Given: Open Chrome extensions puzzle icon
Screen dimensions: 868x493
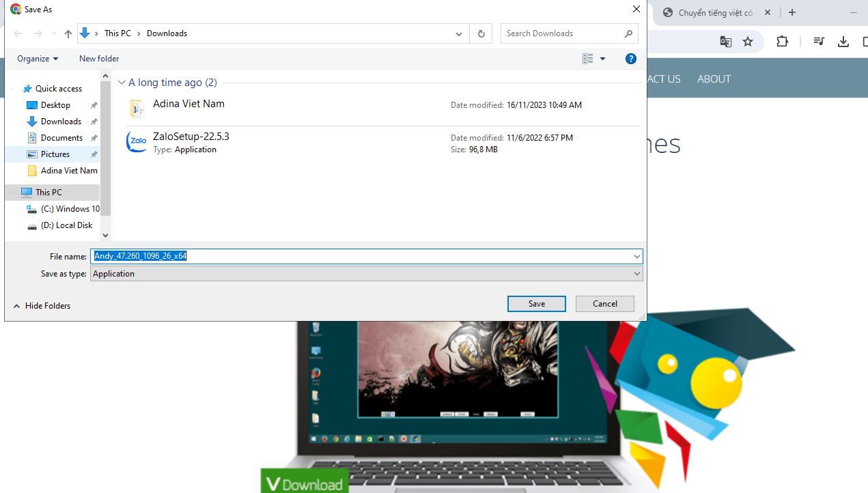Looking at the screenshot, I should pos(782,42).
